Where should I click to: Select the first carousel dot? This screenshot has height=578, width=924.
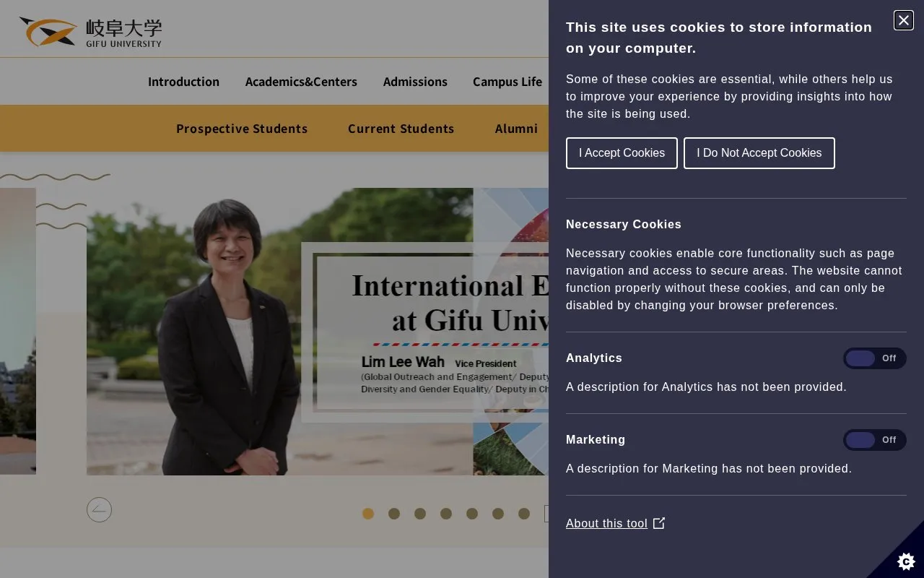coord(368,514)
